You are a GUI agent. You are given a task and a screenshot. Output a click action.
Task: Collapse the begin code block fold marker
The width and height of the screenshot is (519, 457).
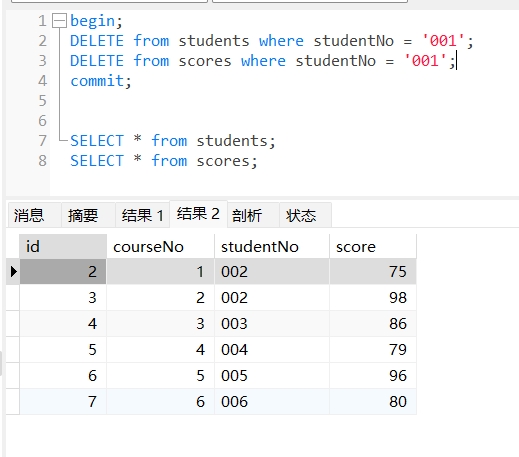pos(60,21)
